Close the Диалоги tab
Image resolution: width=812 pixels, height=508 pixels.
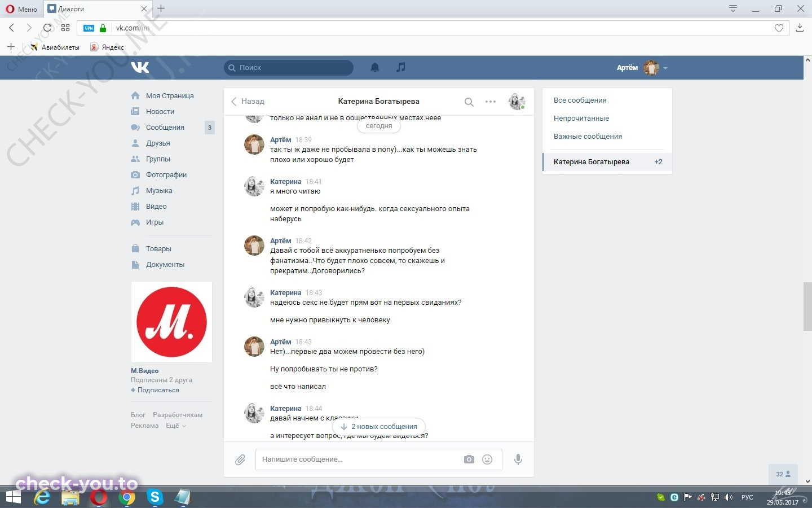coord(144,9)
